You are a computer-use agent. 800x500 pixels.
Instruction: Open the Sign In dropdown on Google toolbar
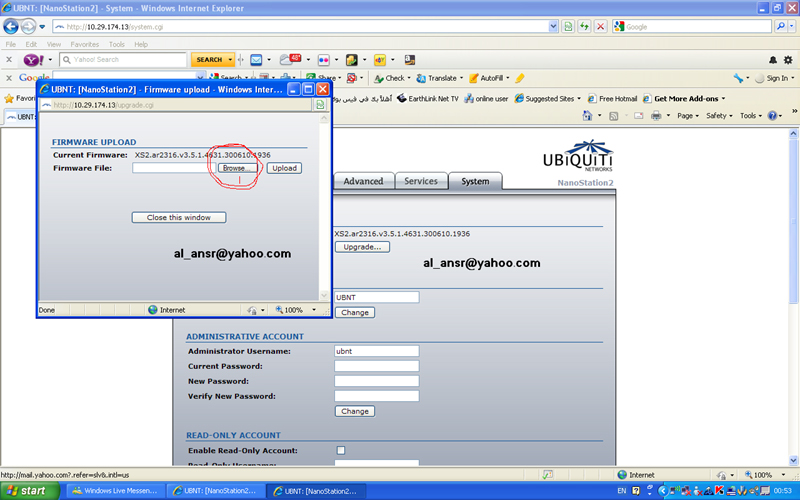pyautogui.click(x=793, y=78)
